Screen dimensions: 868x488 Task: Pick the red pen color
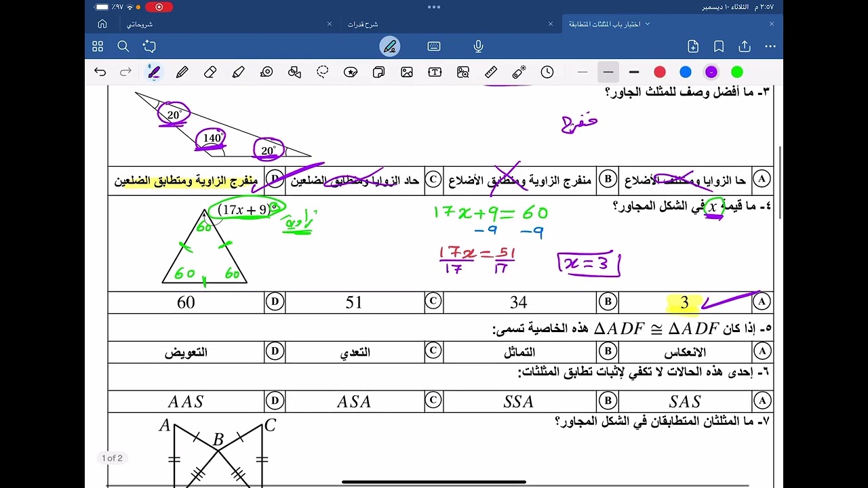pyautogui.click(x=660, y=72)
